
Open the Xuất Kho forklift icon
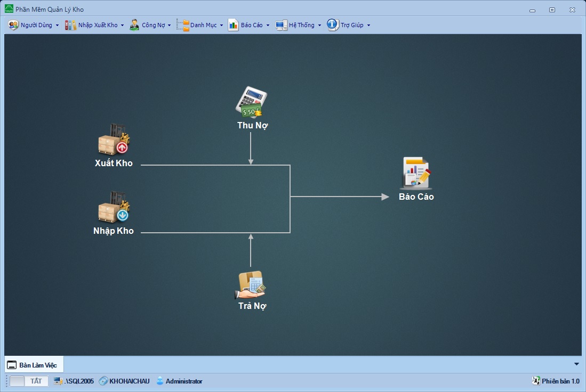point(114,140)
